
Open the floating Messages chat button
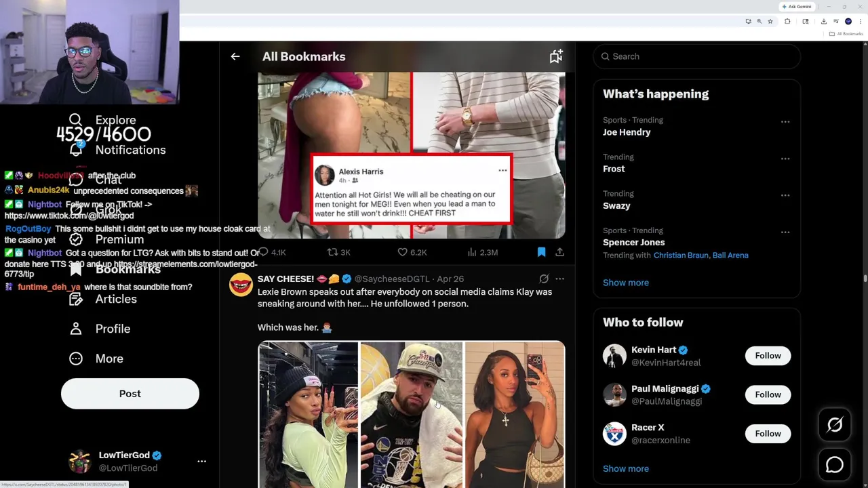835,464
